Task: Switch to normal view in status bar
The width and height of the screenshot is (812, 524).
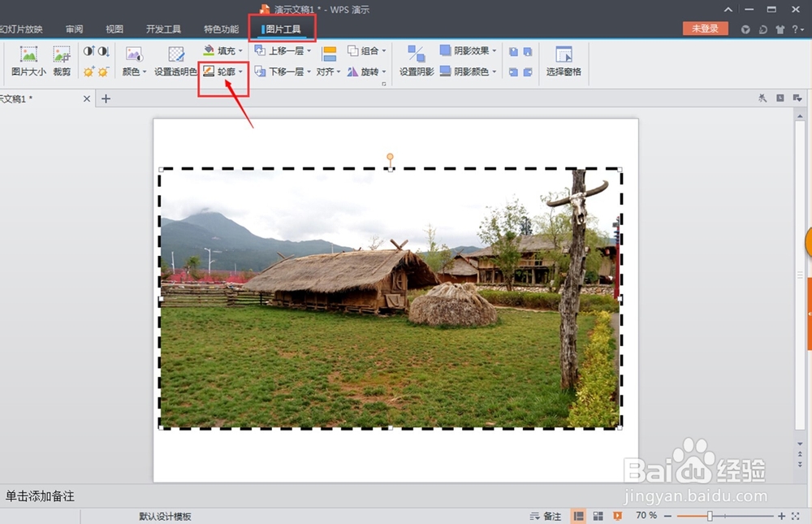Action: (x=578, y=516)
